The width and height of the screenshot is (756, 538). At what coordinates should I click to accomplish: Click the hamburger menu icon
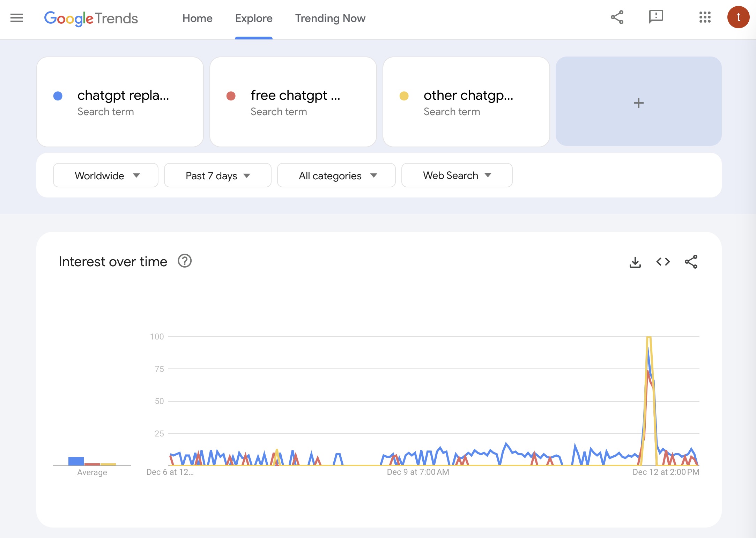pyautogui.click(x=17, y=18)
